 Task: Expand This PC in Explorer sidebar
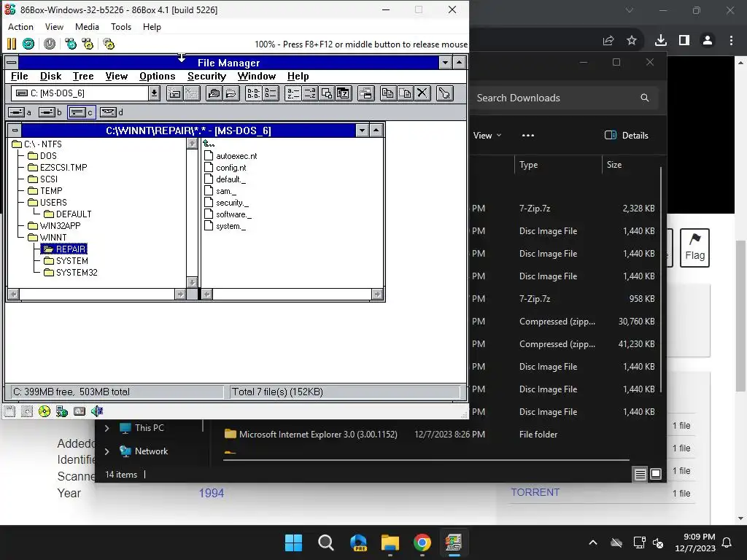click(107, 428)
